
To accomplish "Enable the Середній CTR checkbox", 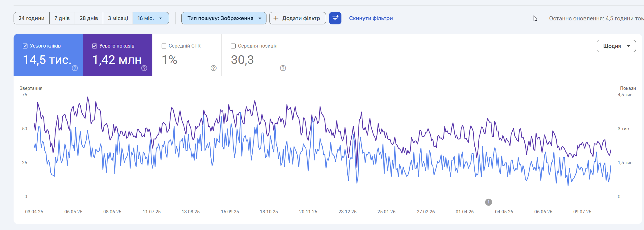I will coord(164,46).
